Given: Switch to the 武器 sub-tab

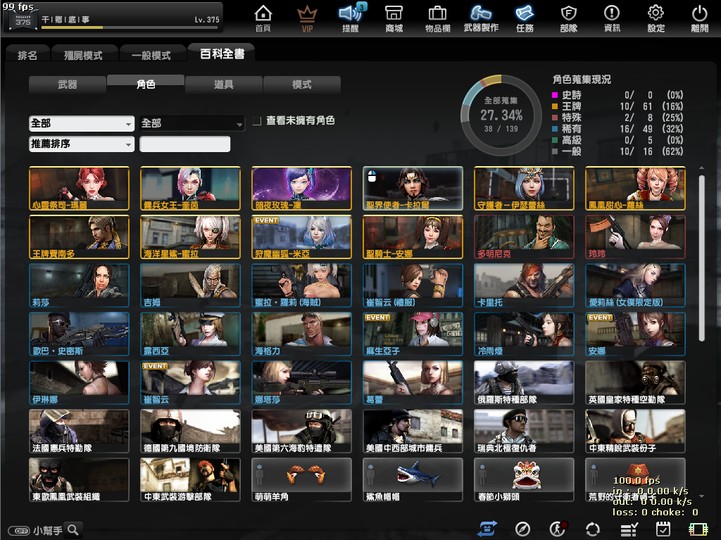Looking at the screenshot, I should pyautogui.click(x=68, y=85).
